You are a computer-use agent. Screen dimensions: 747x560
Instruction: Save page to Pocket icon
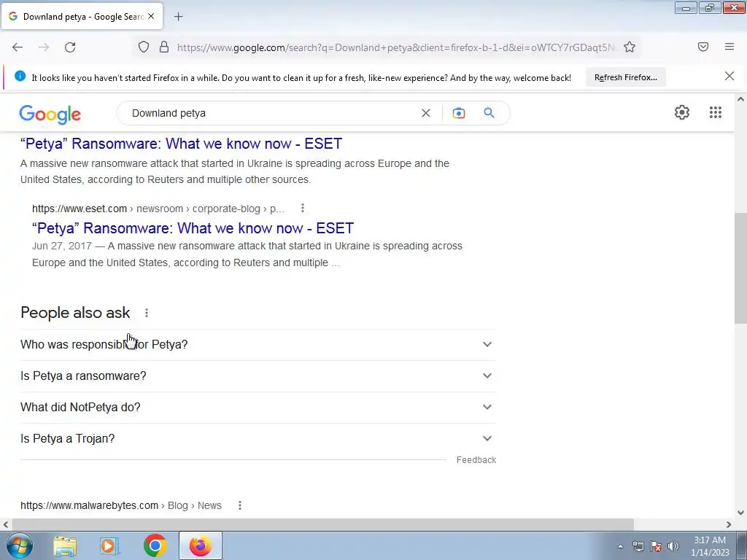point(703,47)
